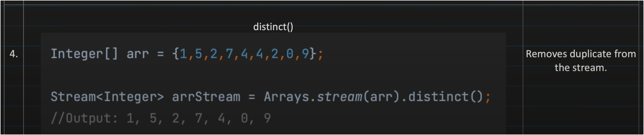Click the Arrays class name
The height and width of the screenshot is (135, 644).
click(286, 97)
